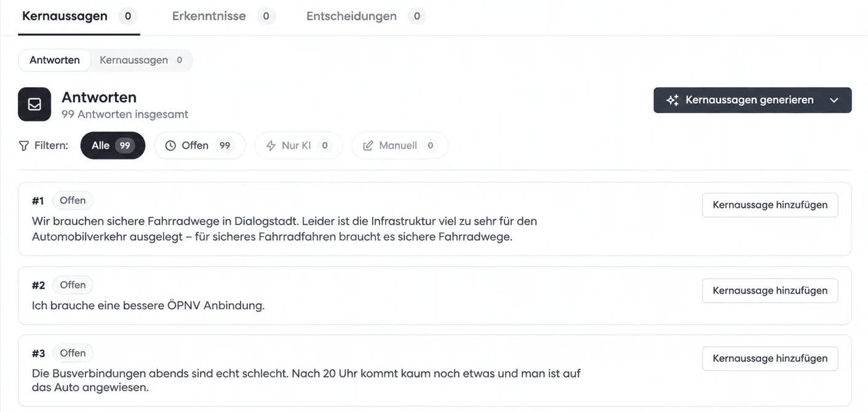Click the Offen status badge of answer #3
The image size is (868, 412).
(x=73, y=353)
